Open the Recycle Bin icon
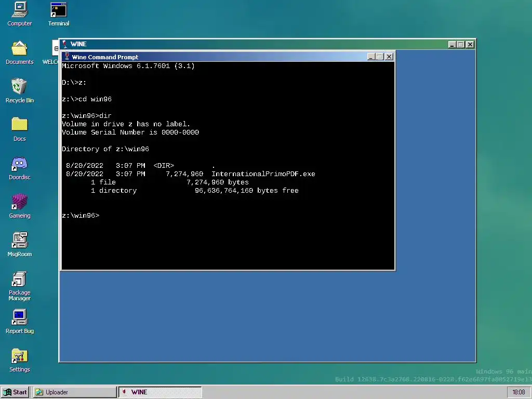The width and height of the screenshot is (532, 399). tap(19, 90)
